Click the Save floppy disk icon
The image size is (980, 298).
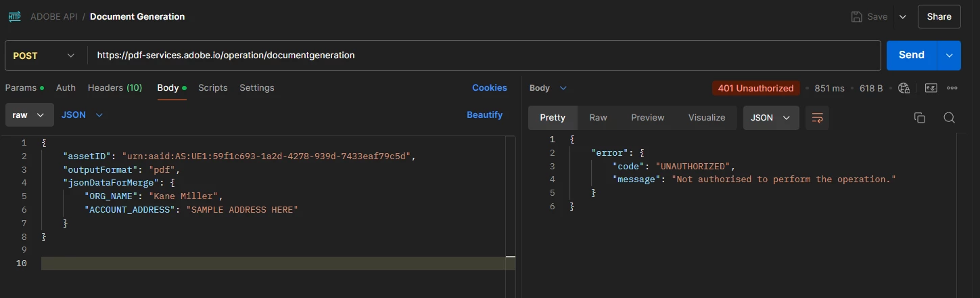point(857,17)
